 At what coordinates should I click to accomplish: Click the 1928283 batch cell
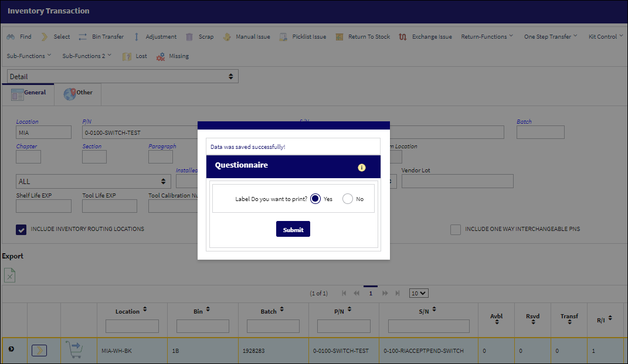coord(273,351)
